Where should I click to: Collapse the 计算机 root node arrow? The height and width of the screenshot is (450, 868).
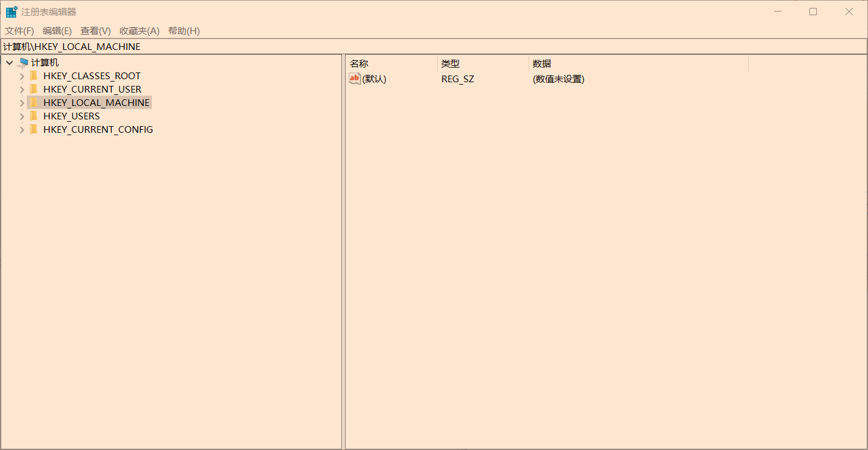[x=10, y=63]
